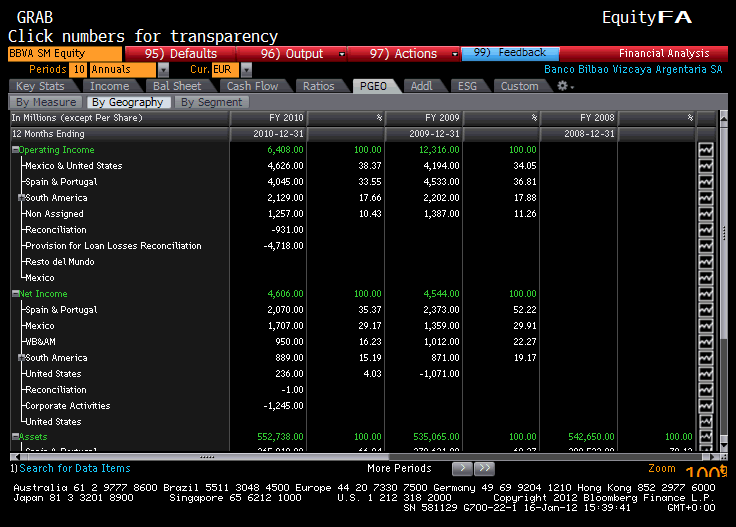Open the Annuals period type dropdown
The width and height of the screenshot is (736, 527).
(x=129, y=70)
